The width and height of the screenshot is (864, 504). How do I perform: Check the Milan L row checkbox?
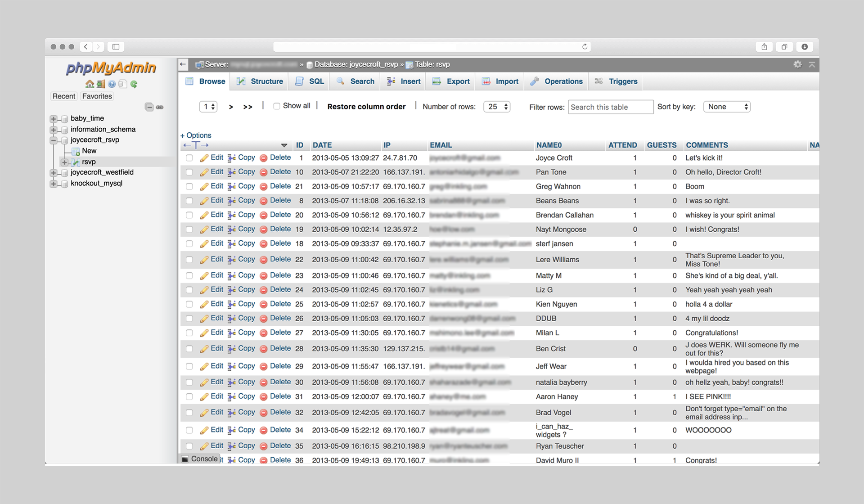[x=189, y=333]
